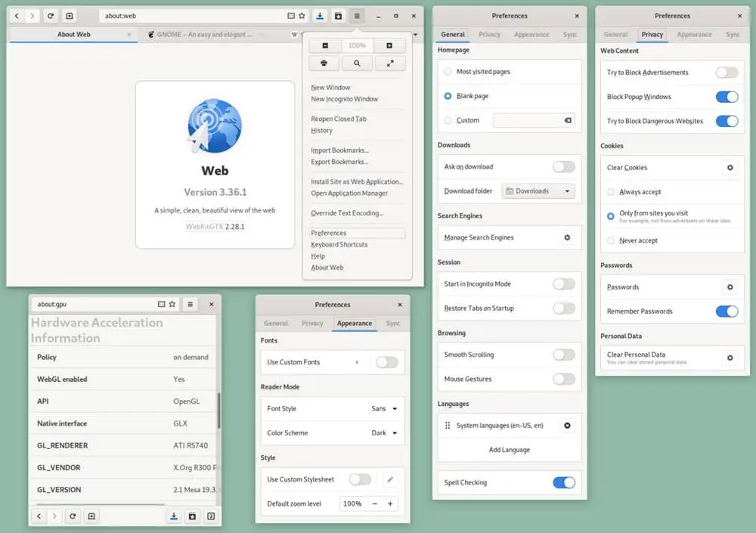This screenshot has height=533, width=756.
Task: Toggle Spell Checking switch
Action: [x=564, y=482]
